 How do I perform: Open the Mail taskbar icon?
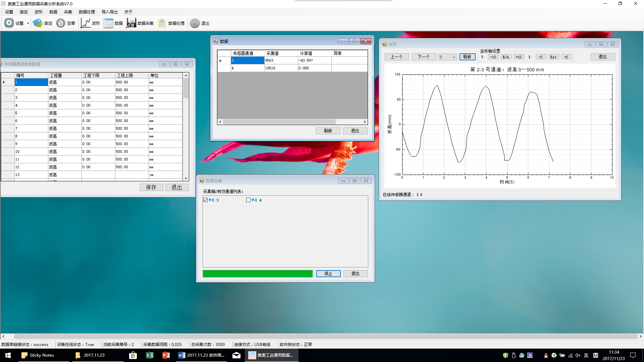tap(236, 355)
